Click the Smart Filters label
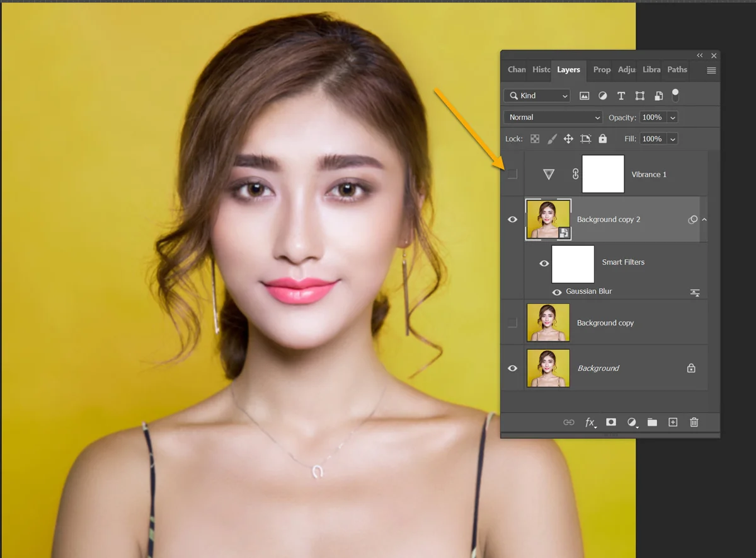The image size is (756, 558). coord(623,262)
